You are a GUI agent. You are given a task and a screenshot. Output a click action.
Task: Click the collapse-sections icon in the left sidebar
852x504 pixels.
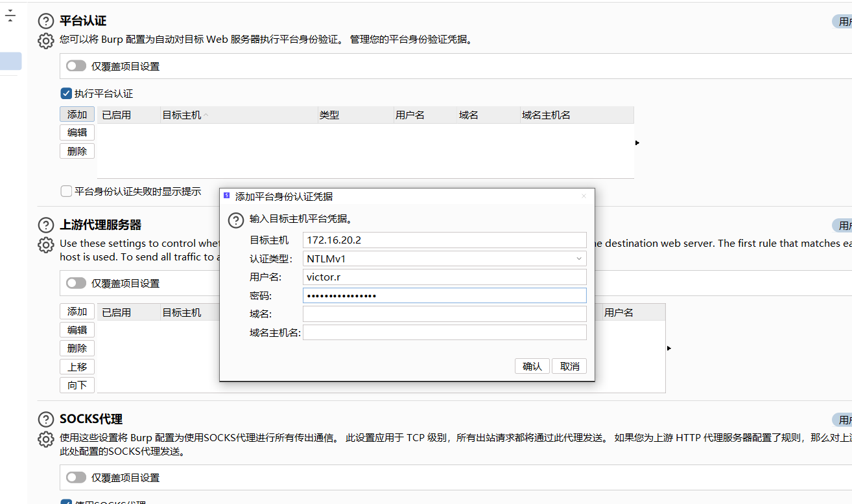point(10,15)
